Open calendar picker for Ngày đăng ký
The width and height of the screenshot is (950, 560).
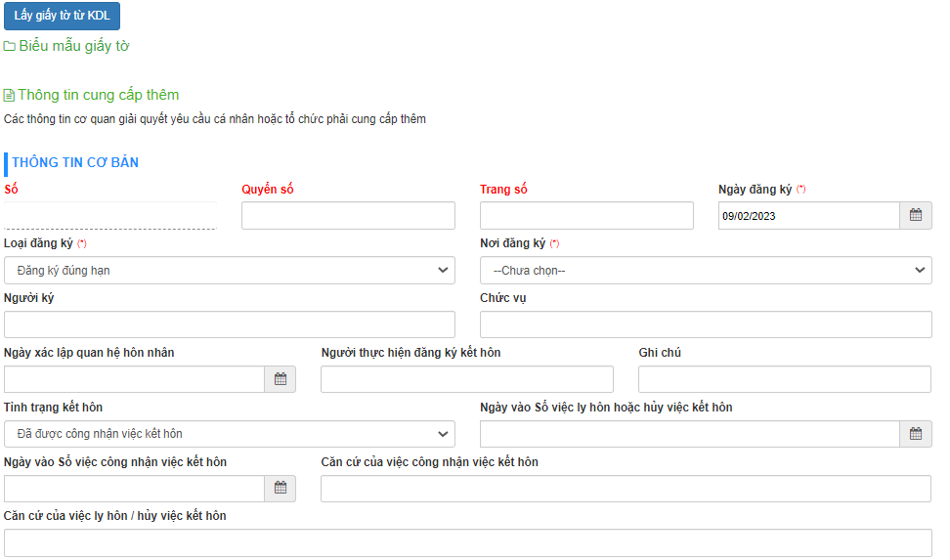[915, 215]
